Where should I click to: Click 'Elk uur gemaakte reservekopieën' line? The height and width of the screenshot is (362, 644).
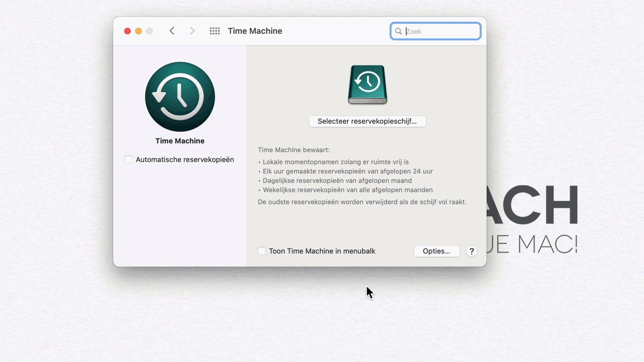(348, 171)
